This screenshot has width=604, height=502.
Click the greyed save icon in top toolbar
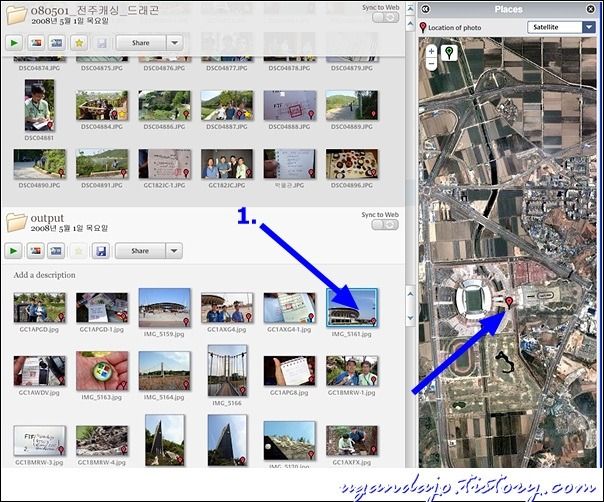pos(101,43)
